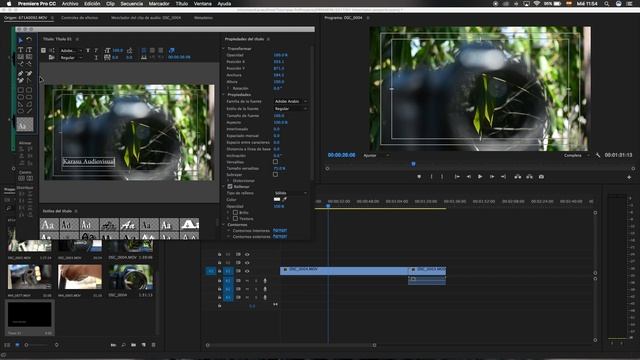
Task: Add a marker in Program monitor
Action: [x=419, y=177]
